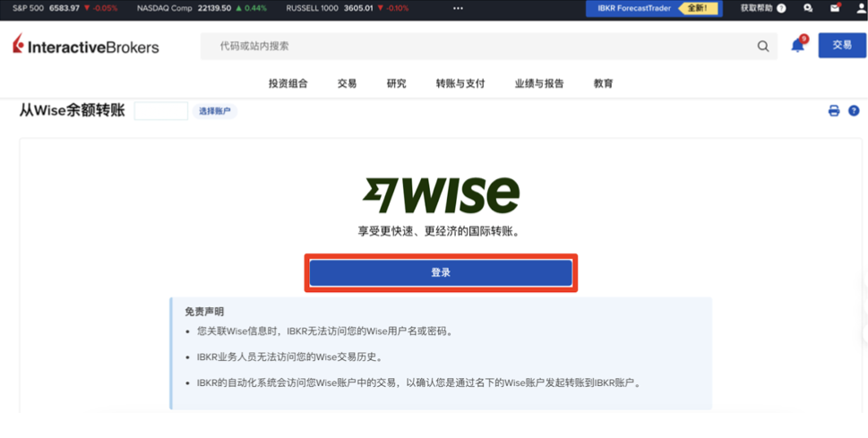
Task: Open the 研究 menu
Action: (x=396, y=83)
